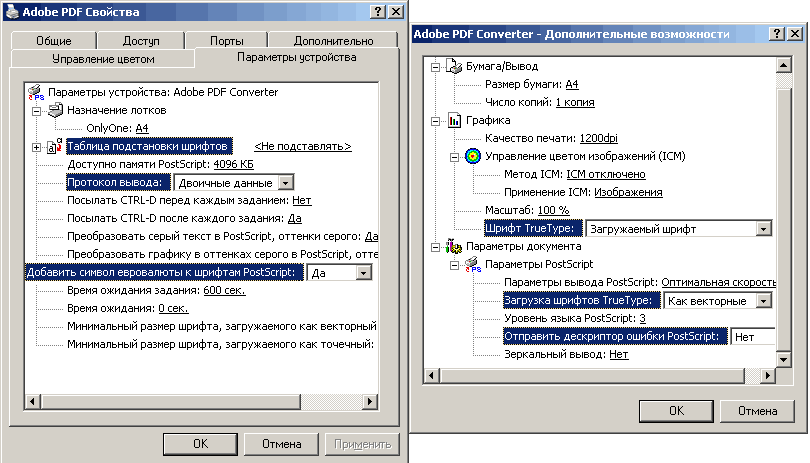Click the Изображения ICM intent value

628,192
